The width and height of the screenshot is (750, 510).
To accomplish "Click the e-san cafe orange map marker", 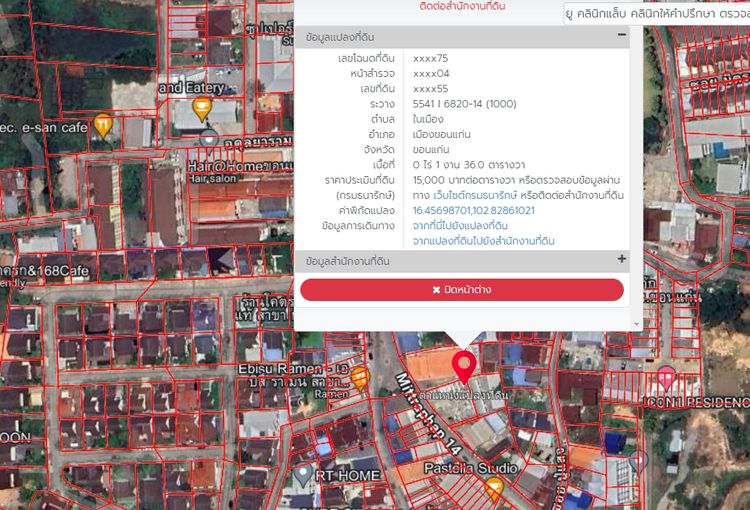I will [x=103, y=125].
